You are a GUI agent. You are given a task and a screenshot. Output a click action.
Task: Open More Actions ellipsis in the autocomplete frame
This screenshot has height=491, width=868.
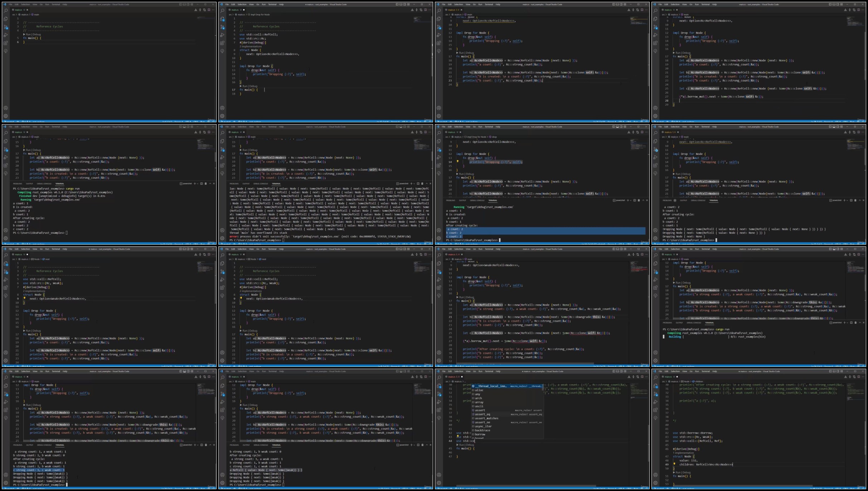646,377
